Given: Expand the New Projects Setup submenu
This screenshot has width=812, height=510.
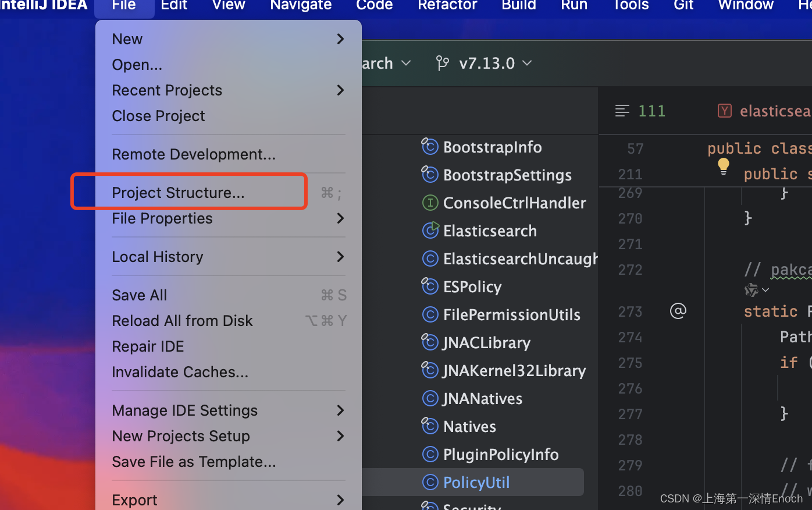Looking at the screenshot, I should point(340,436).
